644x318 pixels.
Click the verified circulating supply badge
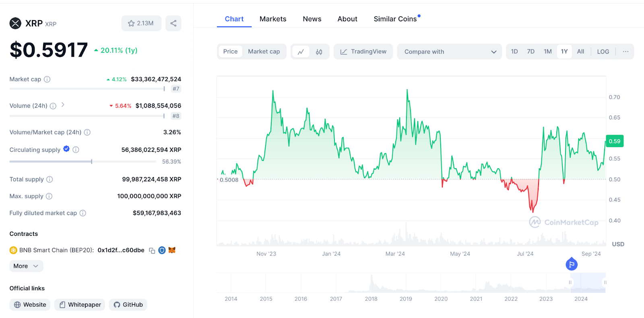pyautogui.click(x=66, y=149)
